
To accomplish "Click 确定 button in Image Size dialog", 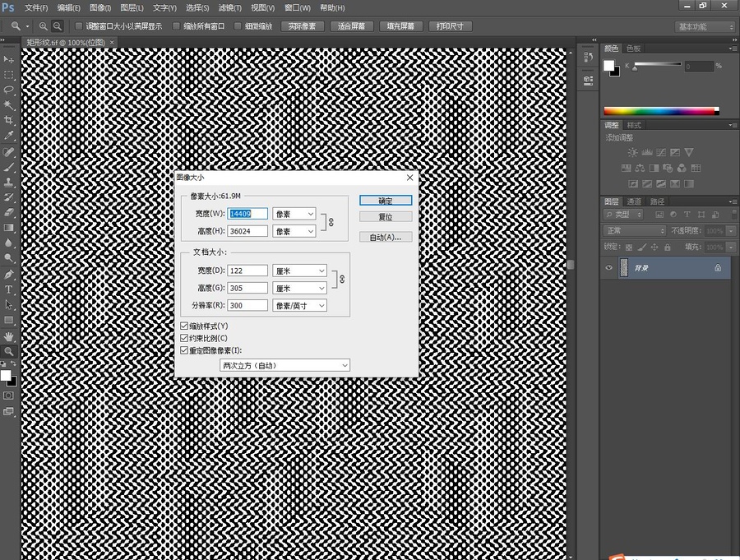I will click(386, 201).
